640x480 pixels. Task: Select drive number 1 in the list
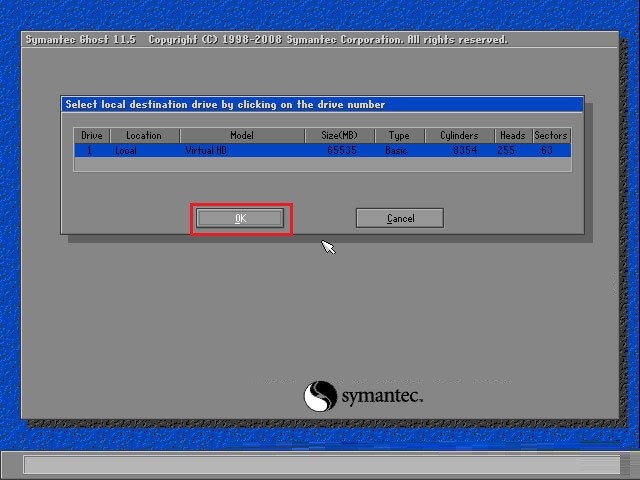[91, 151]
